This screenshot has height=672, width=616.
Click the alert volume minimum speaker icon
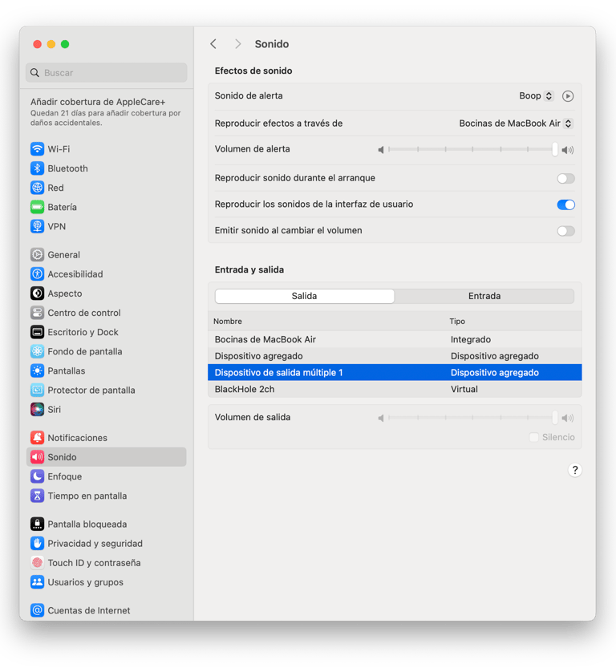381,150
